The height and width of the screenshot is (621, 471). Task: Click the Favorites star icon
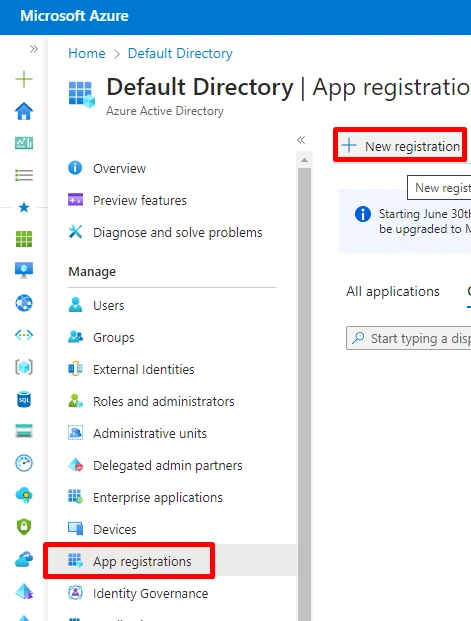pos(24,207)
